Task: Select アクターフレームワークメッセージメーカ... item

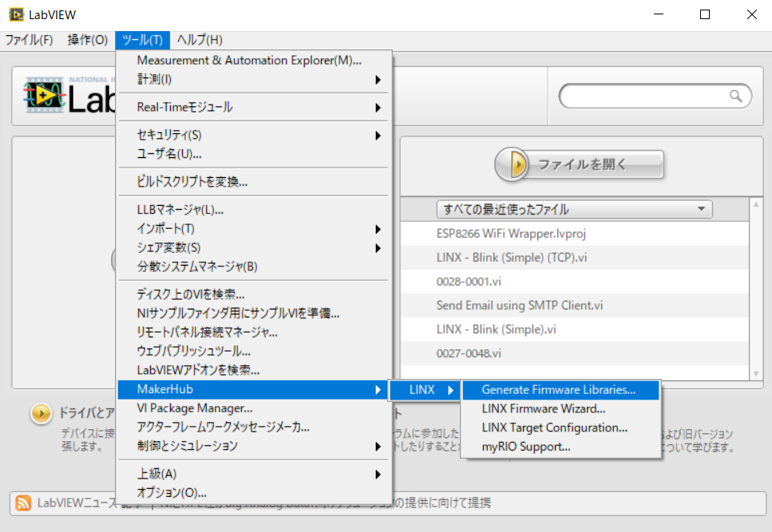Action: 254,428
